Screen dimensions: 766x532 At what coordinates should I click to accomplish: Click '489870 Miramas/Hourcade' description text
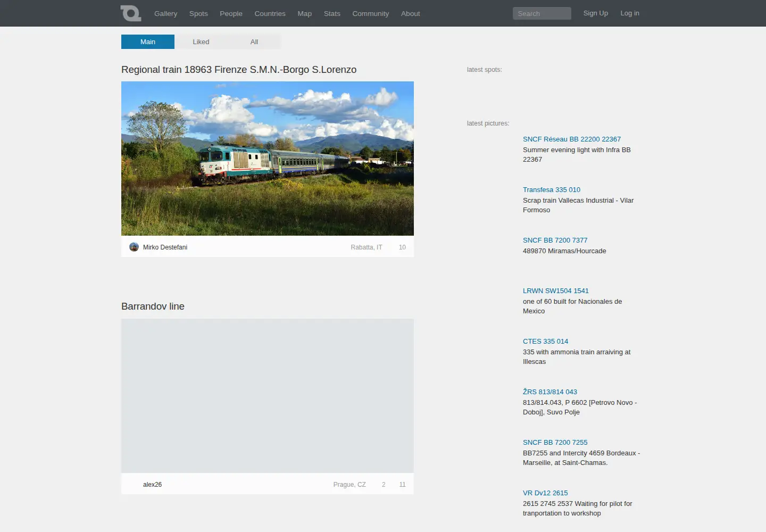coord(564,251)
